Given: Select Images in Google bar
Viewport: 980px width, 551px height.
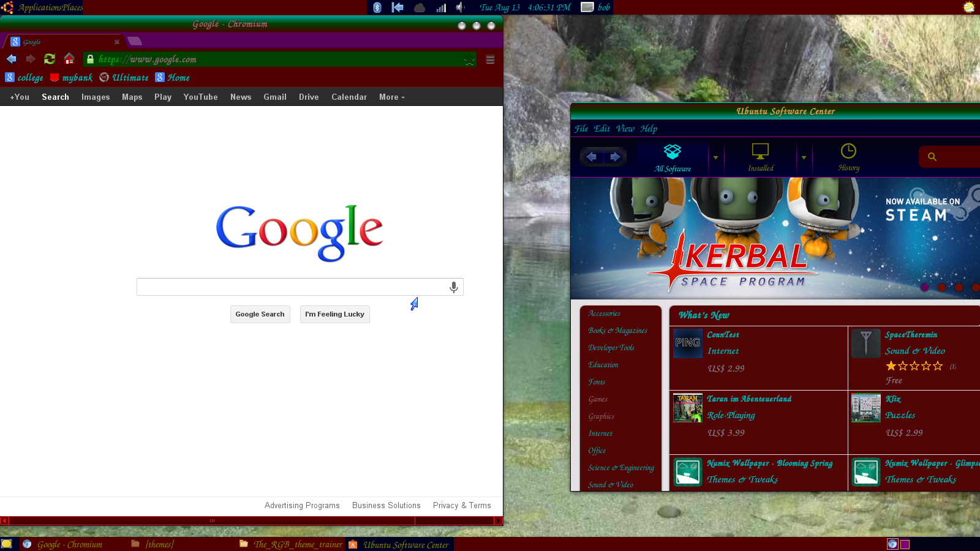Looking at the screenshot, I should coord(96,97).
